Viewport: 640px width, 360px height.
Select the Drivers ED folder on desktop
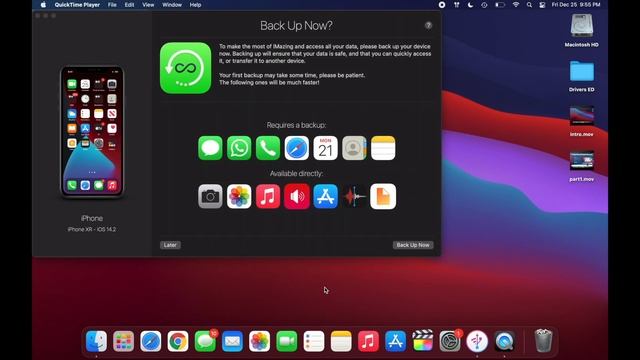point(582,71)
